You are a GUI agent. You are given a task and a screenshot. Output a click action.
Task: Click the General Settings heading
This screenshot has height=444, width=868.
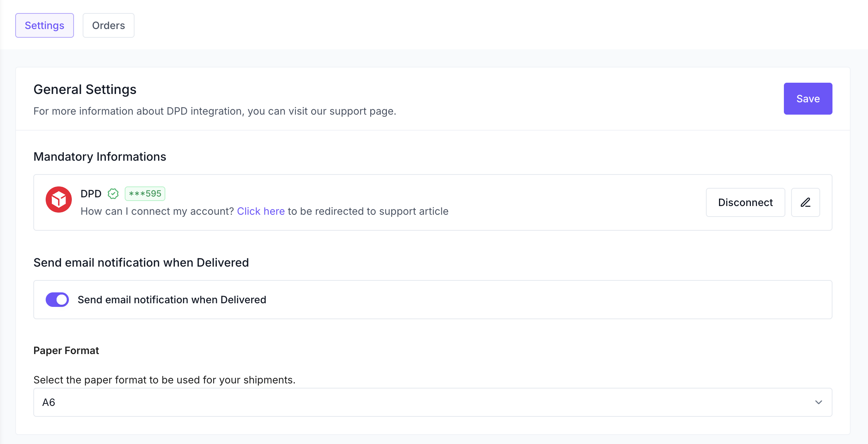coord(85,89)
